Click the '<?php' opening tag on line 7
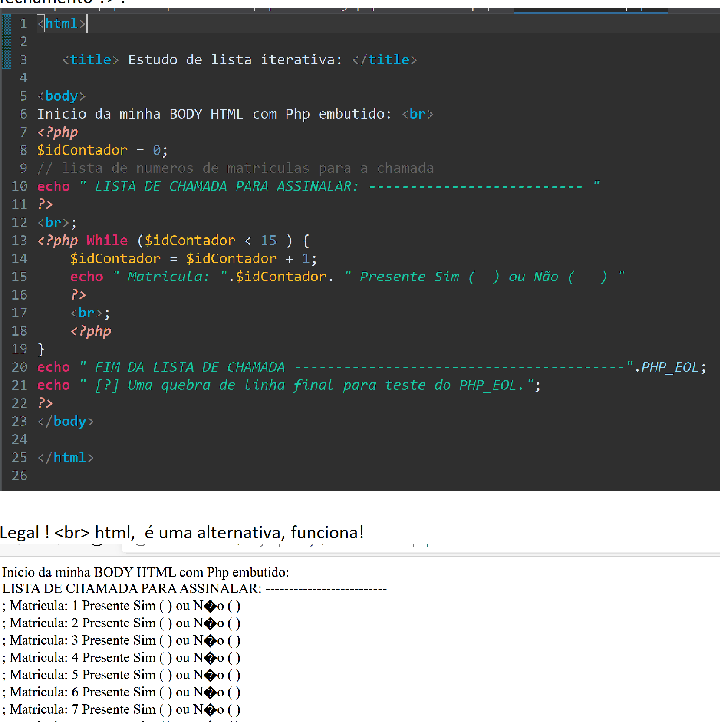This screenshot has width=728, height=722. pyautogui.click(x=58, y=132)
